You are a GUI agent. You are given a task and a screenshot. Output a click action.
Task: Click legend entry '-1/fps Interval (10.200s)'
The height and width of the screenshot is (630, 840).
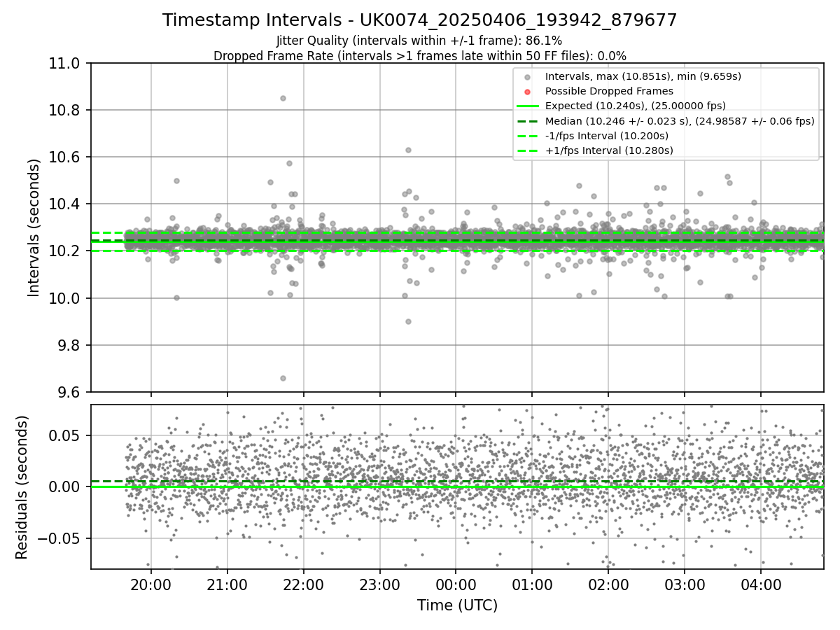607,136
